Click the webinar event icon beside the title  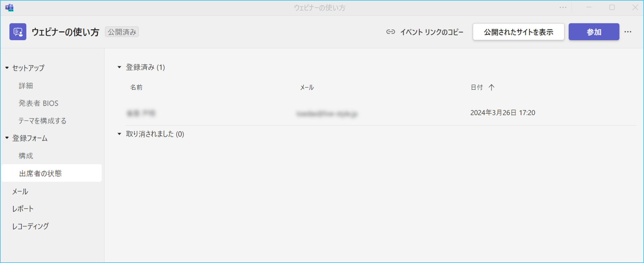(x=18, y=32)
